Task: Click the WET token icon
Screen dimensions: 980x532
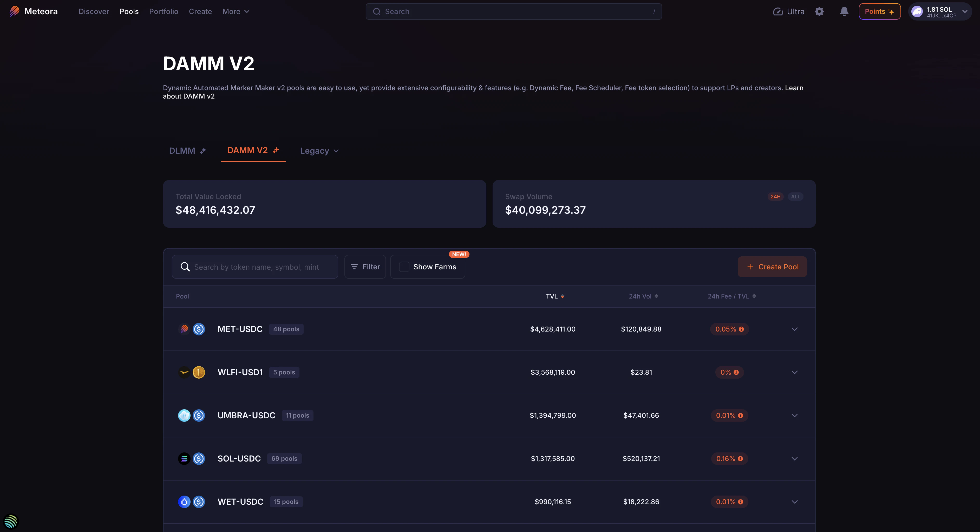Action: [184, 502]
